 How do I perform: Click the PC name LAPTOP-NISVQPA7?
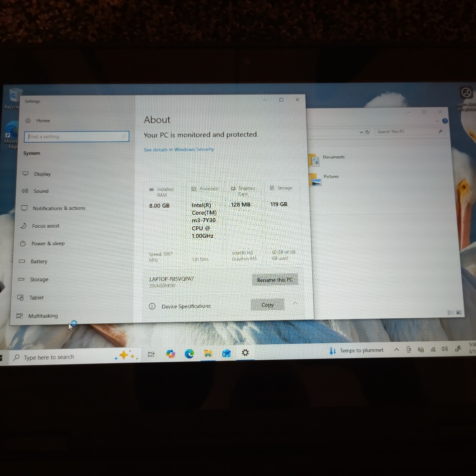tap(171, 279)
